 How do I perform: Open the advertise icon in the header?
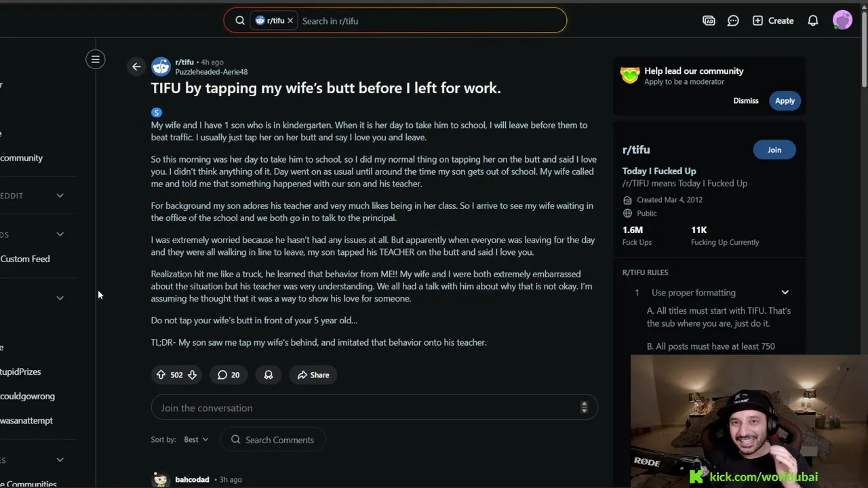[709, 21]
